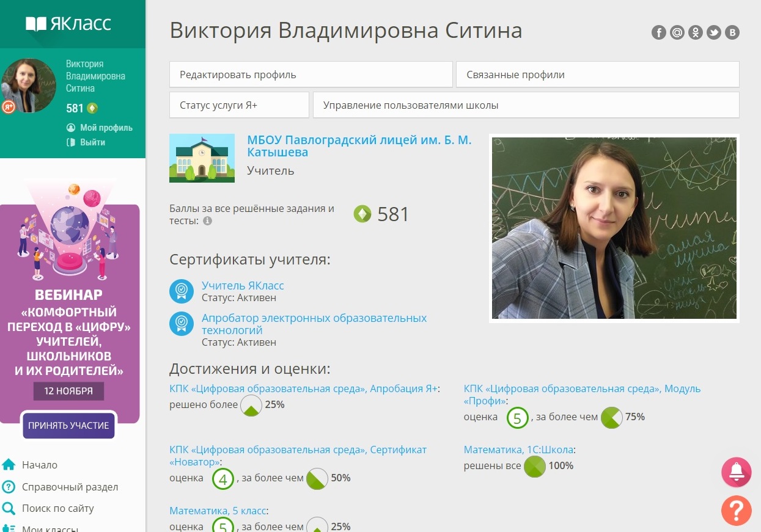761x532 pixels.
Task: Open Управление пользователями школы
Action: (x=526, y=105)
